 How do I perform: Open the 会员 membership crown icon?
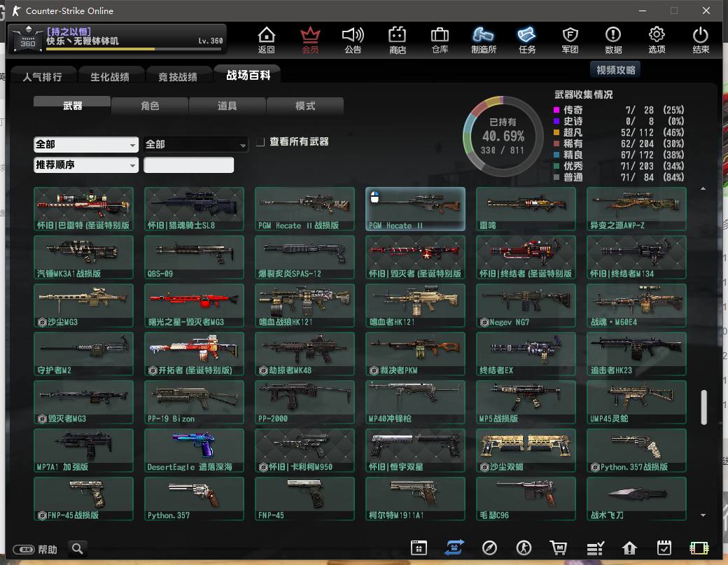click(310, 40)
